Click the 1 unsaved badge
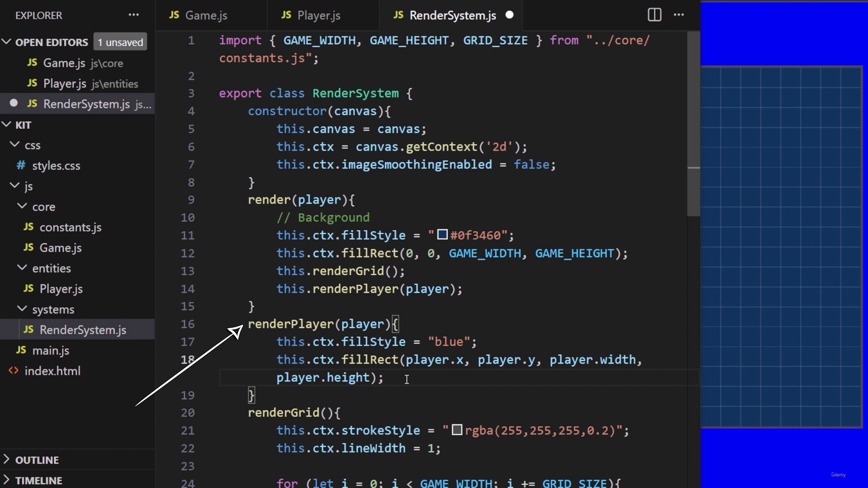This screenshot has height=488, width=868. (x=120, y=42)
